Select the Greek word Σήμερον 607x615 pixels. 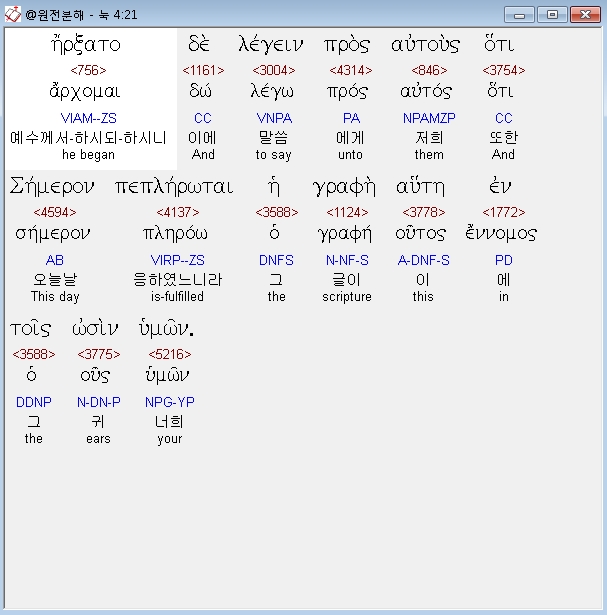click(x=52, y=186)
